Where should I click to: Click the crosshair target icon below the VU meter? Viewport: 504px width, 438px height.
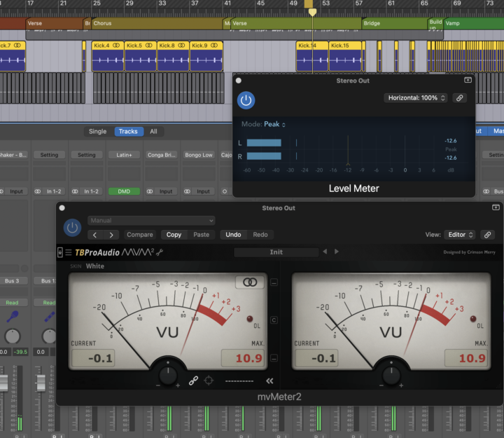click(209, 381)
